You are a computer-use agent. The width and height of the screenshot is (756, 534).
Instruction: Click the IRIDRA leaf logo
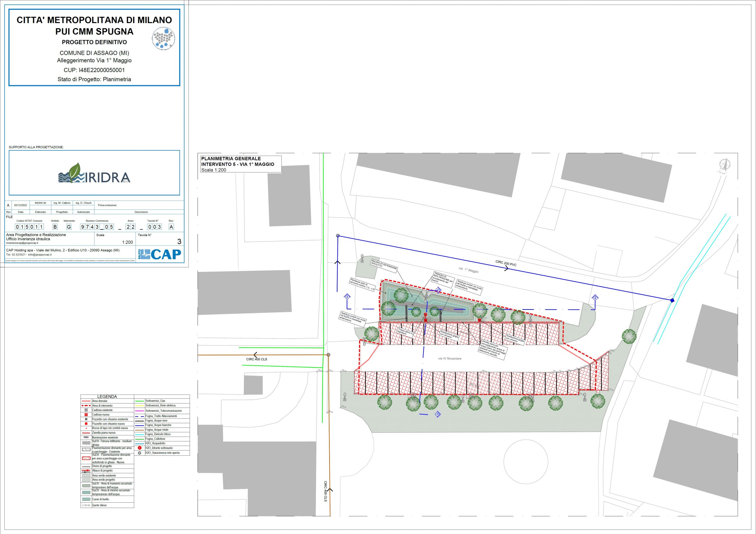click(94, 173)
